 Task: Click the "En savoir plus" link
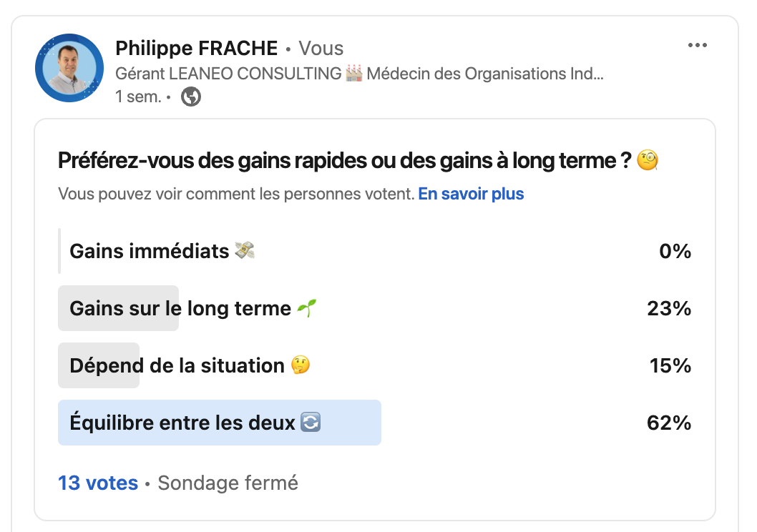tap(471, 194)
